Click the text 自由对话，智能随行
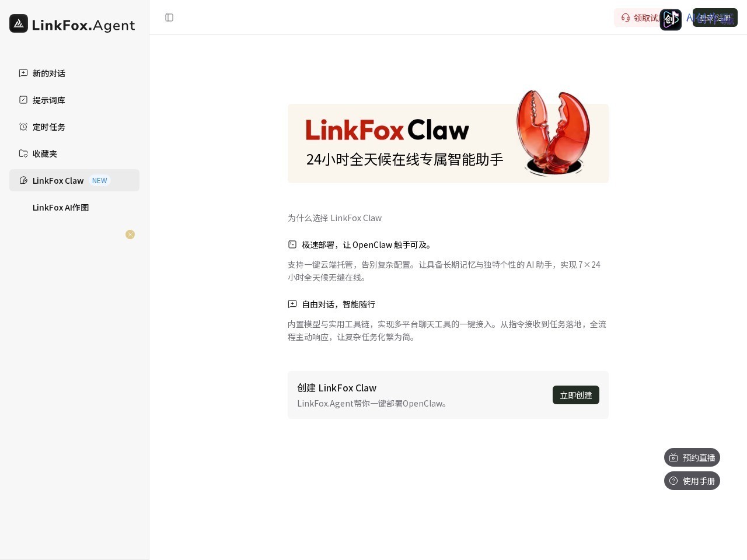747x560 pixels. click(x=338, y=304)
